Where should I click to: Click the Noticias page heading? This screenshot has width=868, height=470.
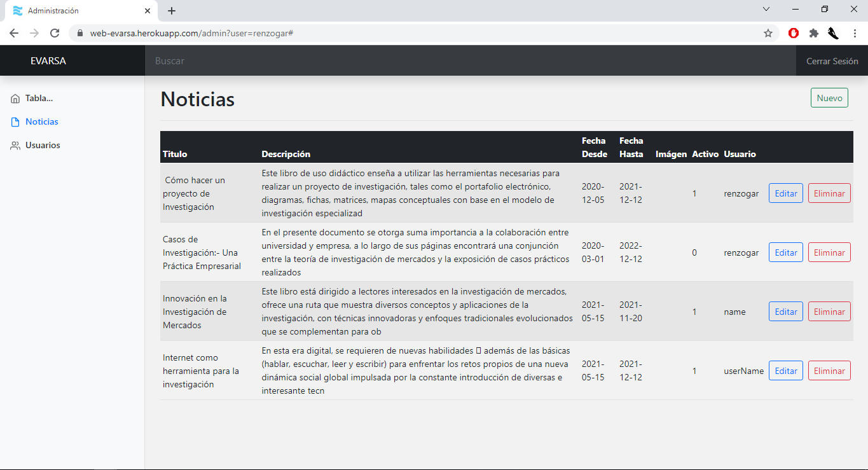click(197, 99)
